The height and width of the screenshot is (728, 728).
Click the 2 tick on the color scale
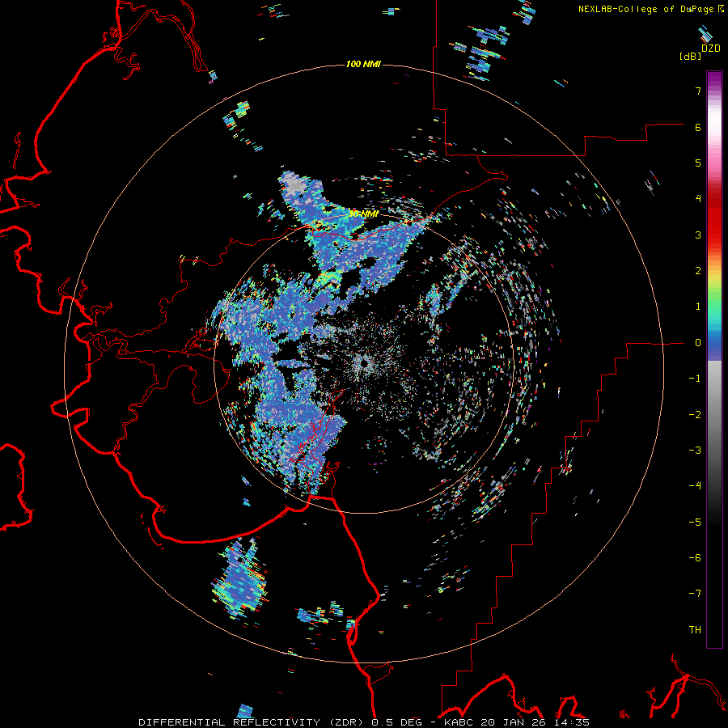[698, 271]
